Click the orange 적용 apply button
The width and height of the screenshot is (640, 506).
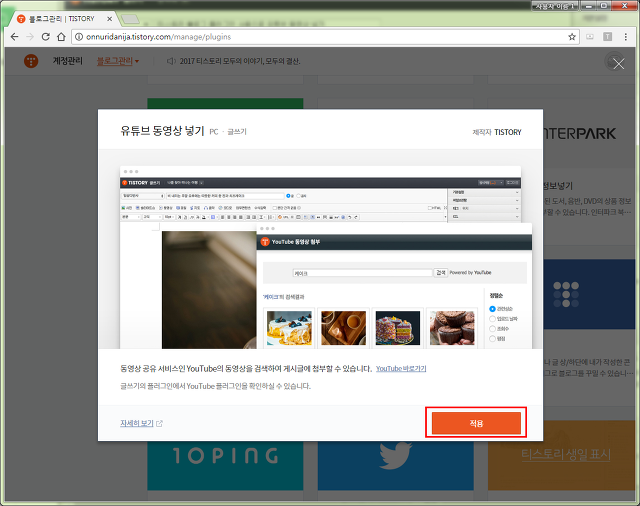476,423
